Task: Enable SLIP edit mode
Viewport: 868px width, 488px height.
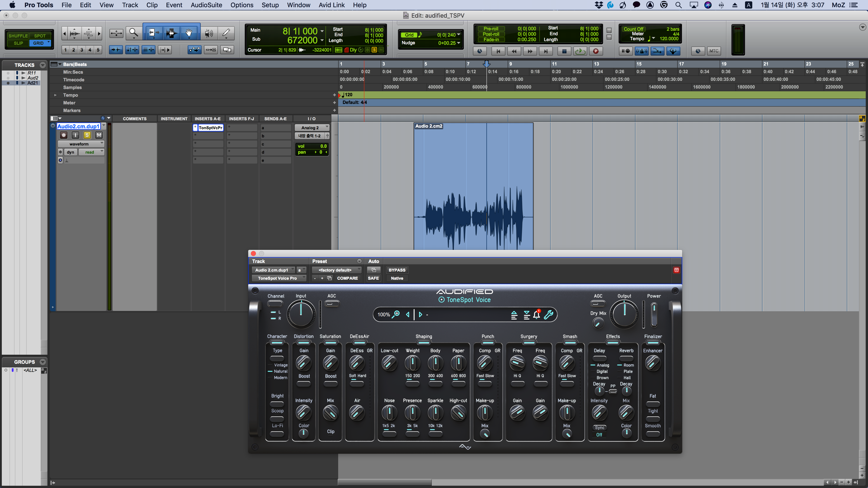Action: tap(18, 43)
